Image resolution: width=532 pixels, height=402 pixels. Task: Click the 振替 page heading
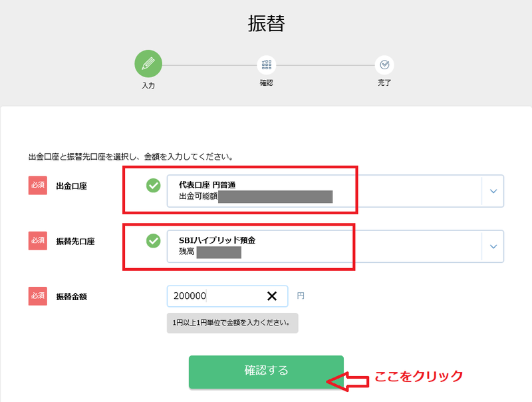point(267,23)
